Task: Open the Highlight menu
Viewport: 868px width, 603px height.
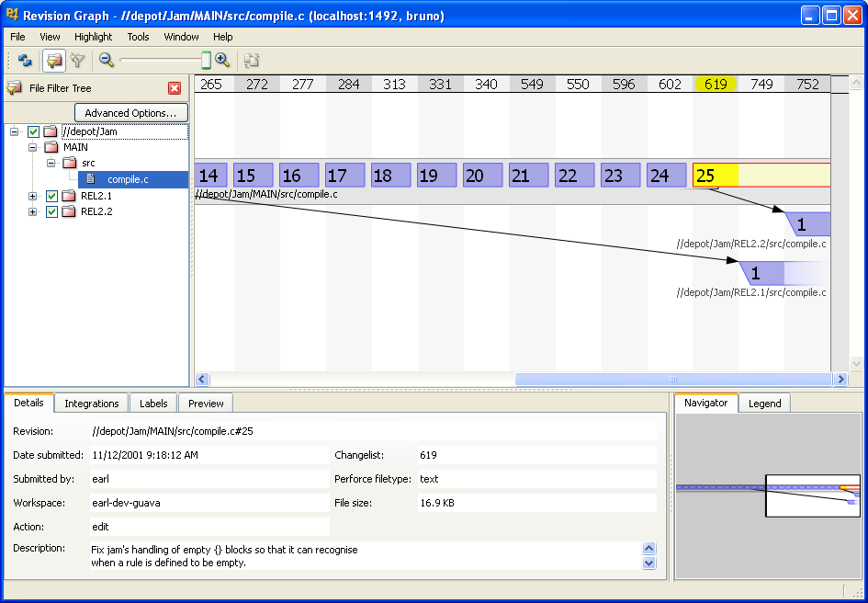Action: click(x=93, y=37)
